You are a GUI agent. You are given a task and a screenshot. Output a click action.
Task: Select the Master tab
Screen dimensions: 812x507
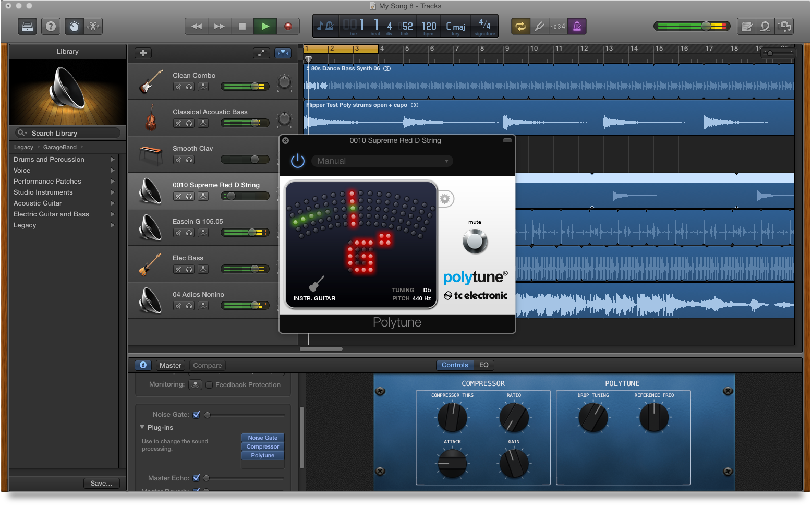(170, 366)
